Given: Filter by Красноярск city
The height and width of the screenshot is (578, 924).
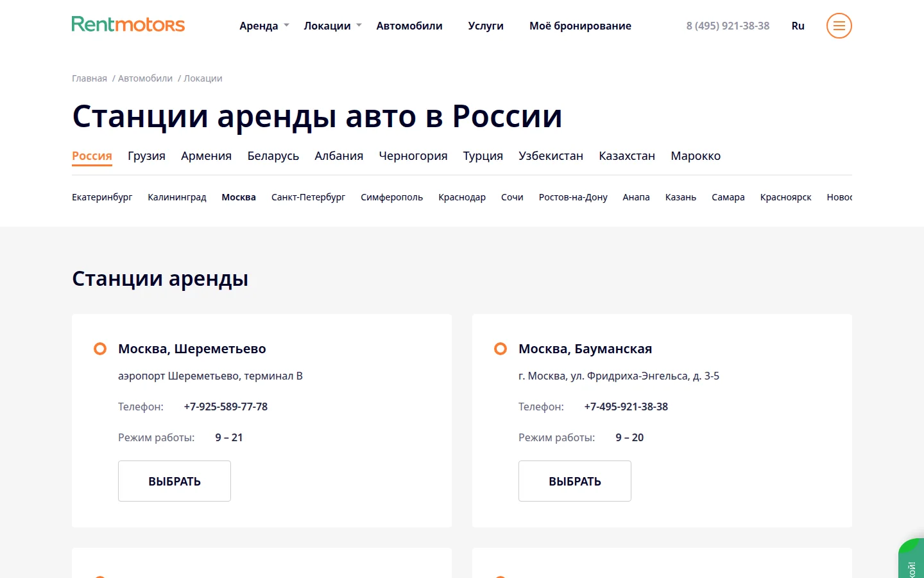Looking at the screenshot, I should coord(785,197).
